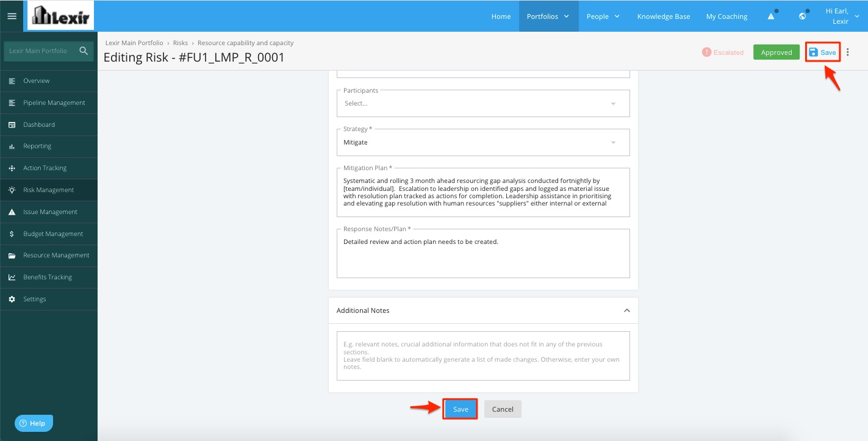Click the Resource Management folder icon

tap(12, 256)
